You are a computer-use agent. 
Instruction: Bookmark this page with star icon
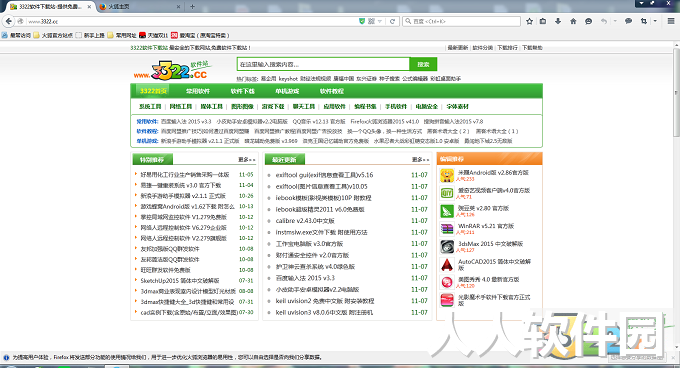(529, 21)
